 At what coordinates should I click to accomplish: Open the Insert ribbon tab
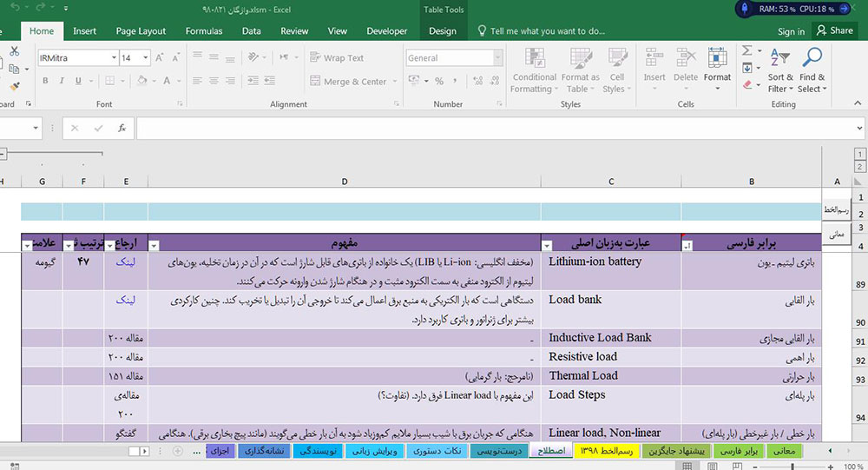coord(84,31)
